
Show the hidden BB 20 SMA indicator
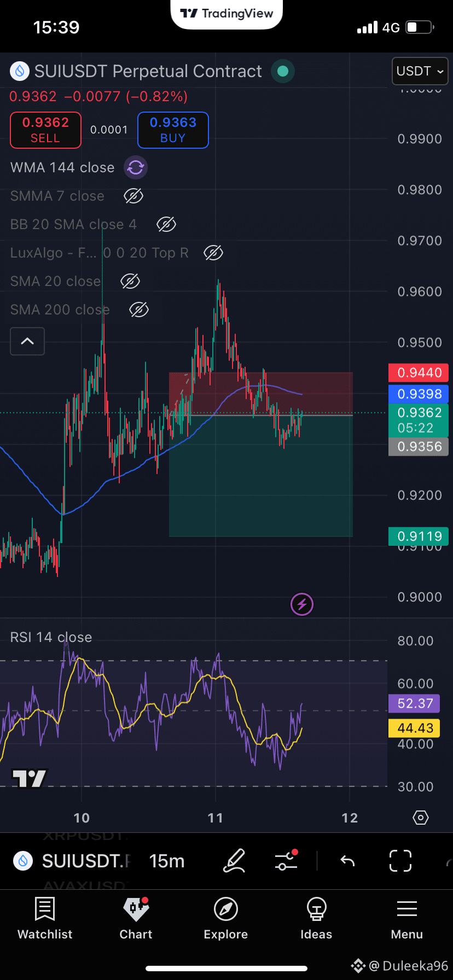[x=166, y=224]
